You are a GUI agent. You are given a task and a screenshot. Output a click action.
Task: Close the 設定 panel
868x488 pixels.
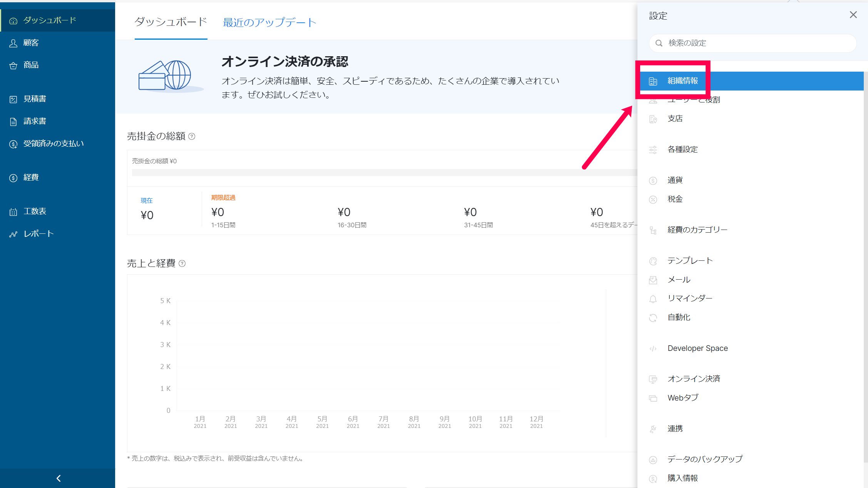(x=853, y=15)
